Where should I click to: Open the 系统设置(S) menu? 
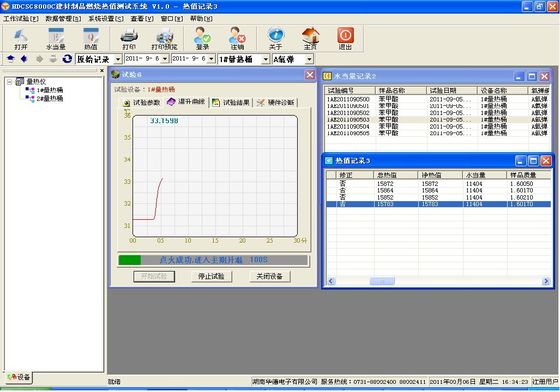coord(106,19)
